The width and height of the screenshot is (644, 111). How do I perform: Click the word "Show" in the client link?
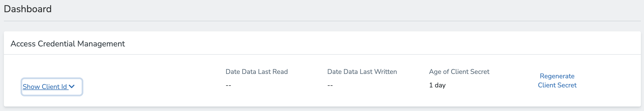31,87
